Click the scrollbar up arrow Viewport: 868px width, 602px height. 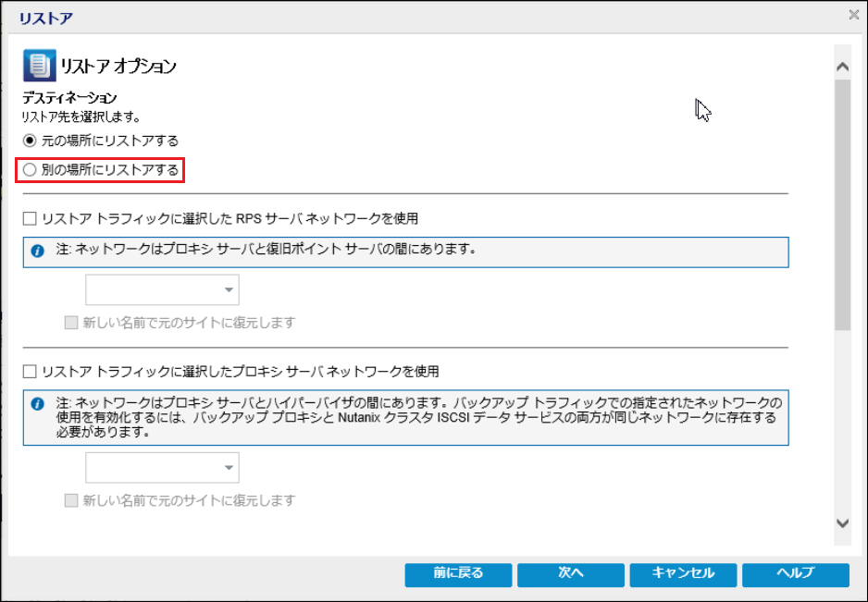click(x=841, y=68)
